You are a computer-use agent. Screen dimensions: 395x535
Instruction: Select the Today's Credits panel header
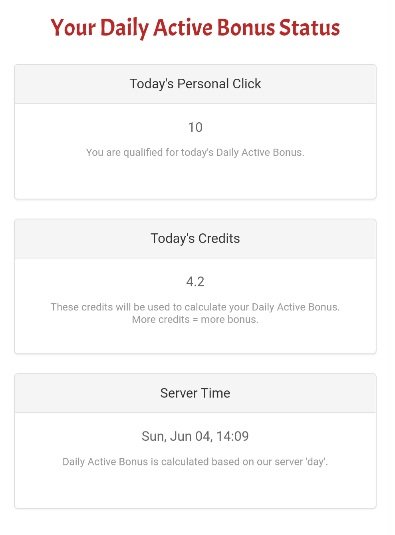[195, 238]
